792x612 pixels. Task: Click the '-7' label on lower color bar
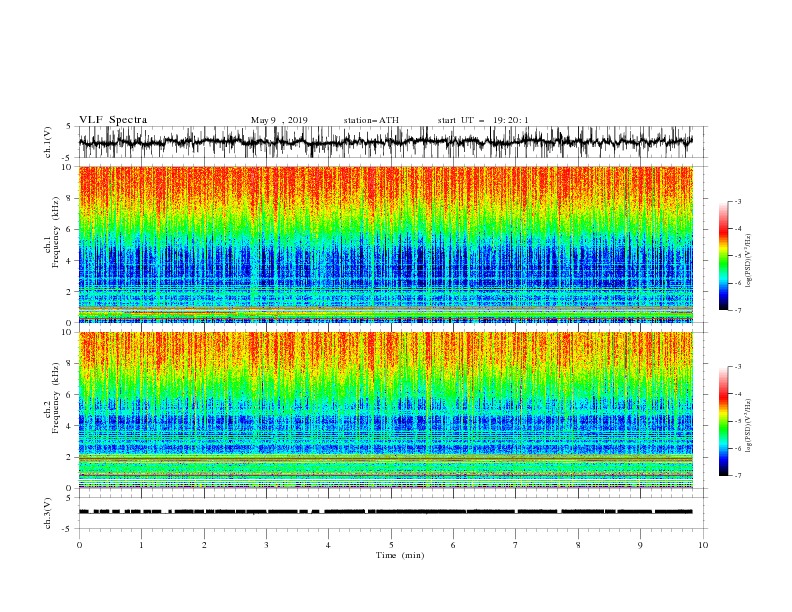coord(737,476)
